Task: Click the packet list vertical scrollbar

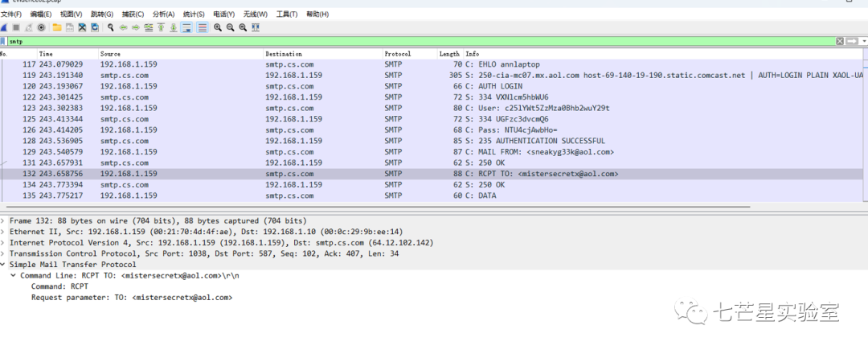Action: 866,125
